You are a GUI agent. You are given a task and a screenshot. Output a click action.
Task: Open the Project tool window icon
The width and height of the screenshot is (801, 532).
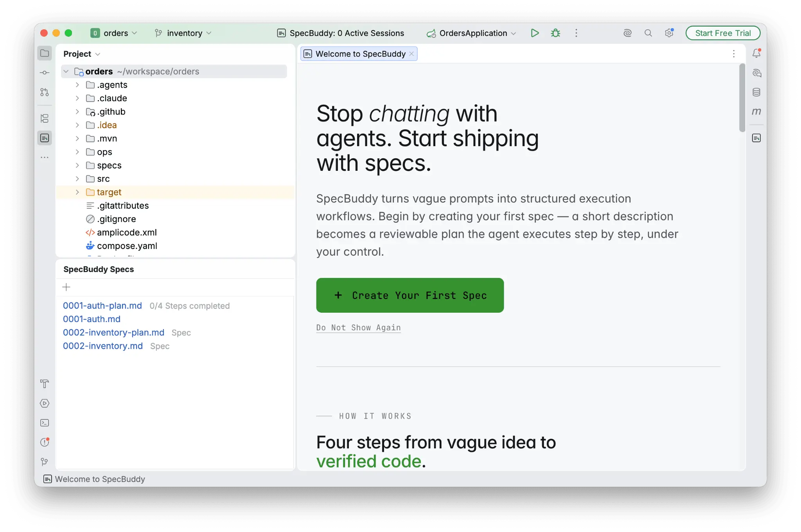coord(45,53)
